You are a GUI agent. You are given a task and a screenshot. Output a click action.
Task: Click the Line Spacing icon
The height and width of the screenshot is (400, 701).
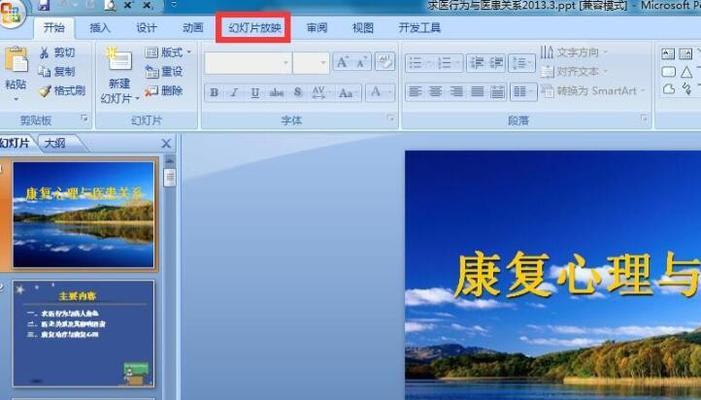521,63
